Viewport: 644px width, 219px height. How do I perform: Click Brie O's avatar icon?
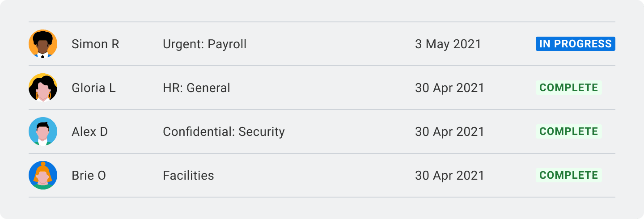click(43, 175)
